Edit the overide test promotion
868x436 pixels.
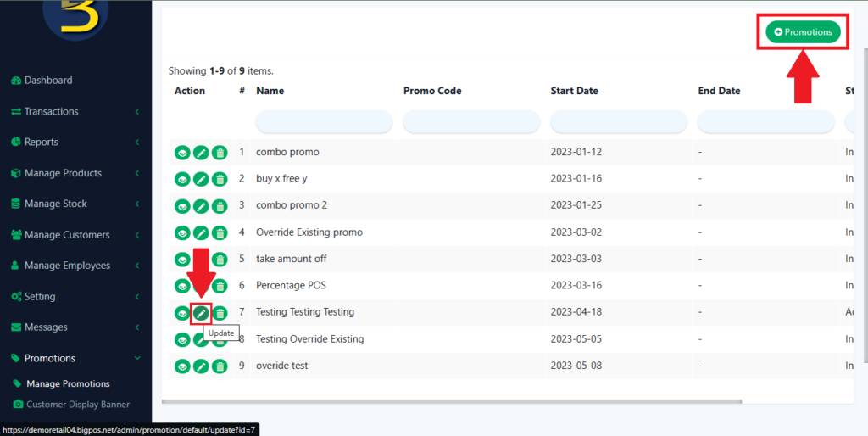(201, 366)
